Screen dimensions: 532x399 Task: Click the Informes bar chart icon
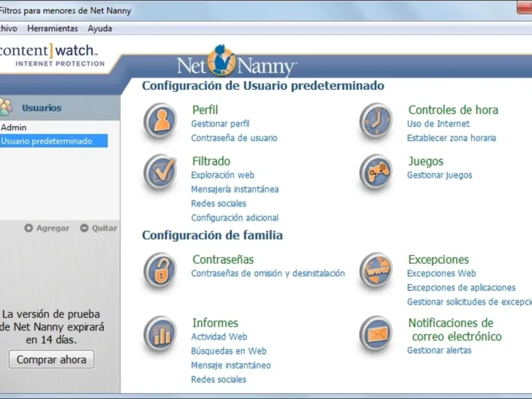(160, 334)
